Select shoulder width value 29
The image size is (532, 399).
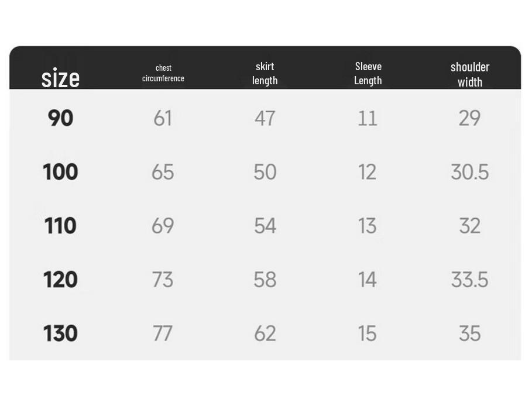[x=469, y=118]
